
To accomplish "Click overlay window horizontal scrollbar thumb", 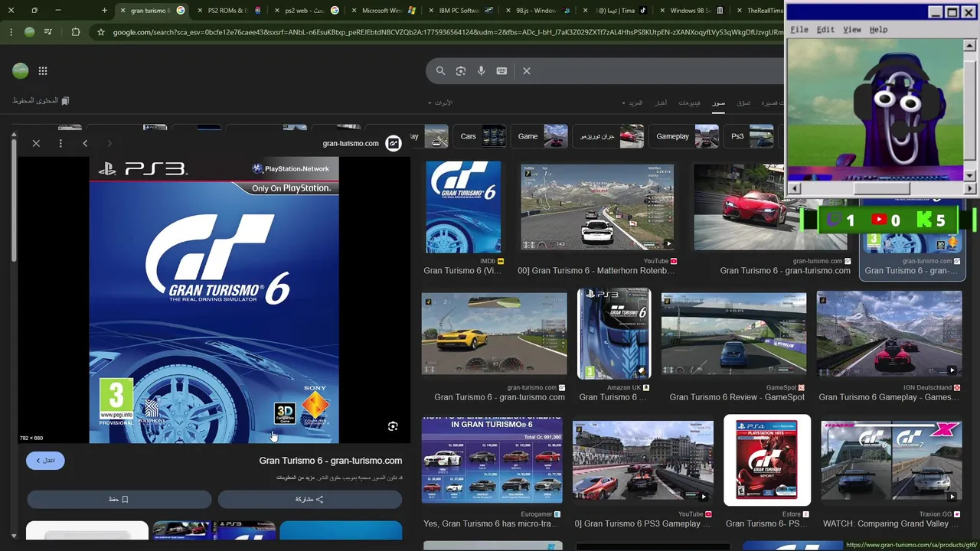I will (882, 188).
